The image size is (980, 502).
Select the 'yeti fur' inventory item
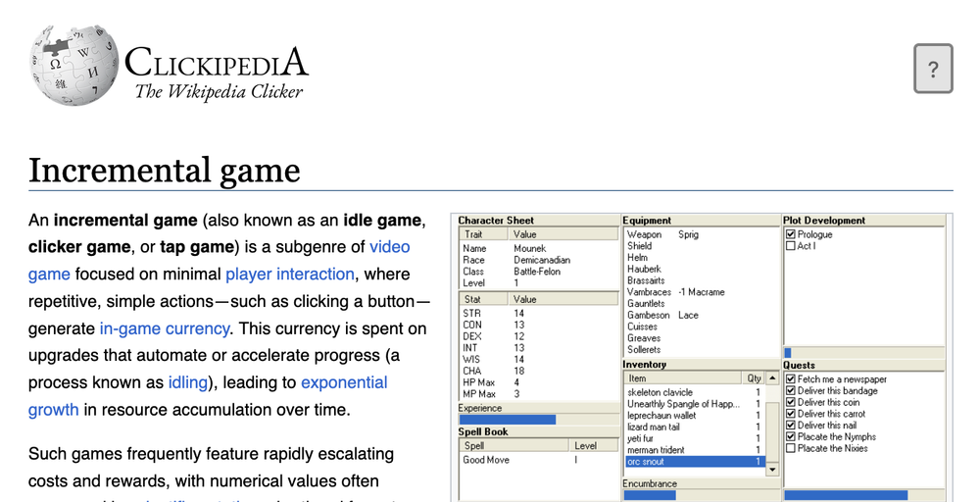(x=695, y=438)
